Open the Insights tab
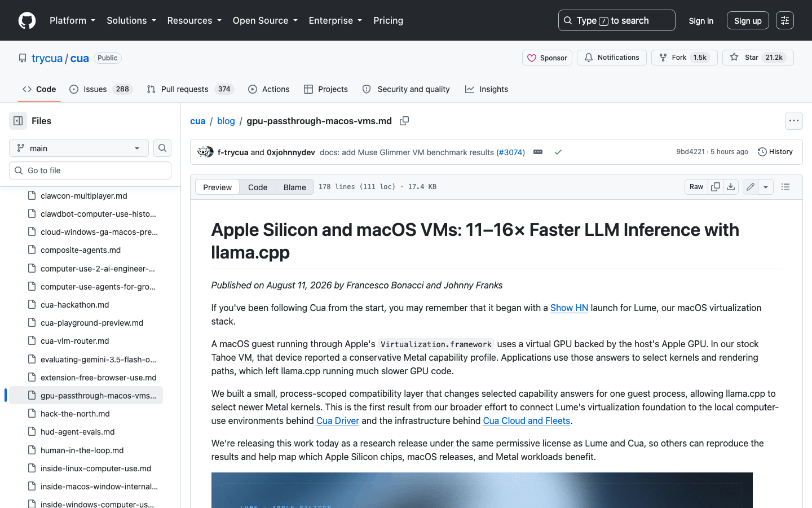This screenshot has width=812, height=508. pyautogui.click(x=486, y=89)
